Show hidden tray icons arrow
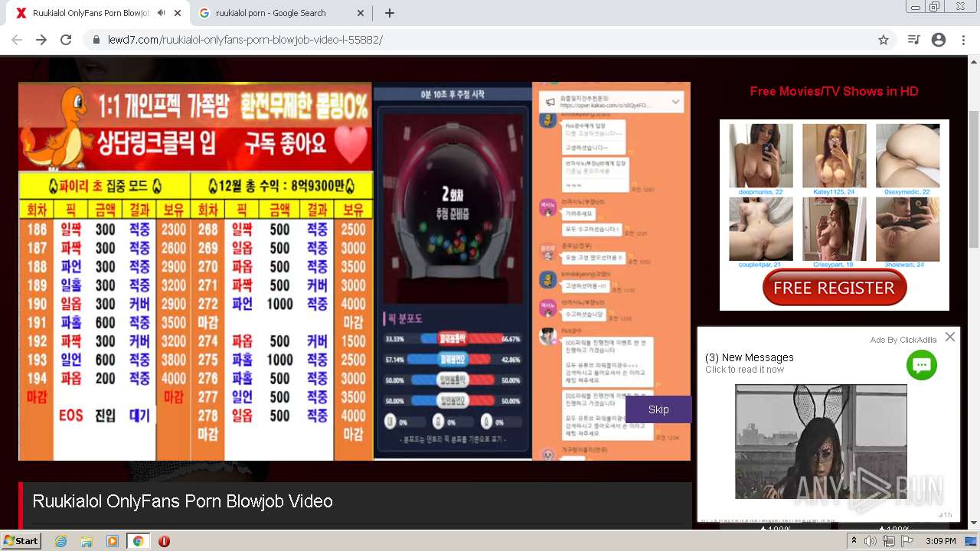 [x=854, y=541]
